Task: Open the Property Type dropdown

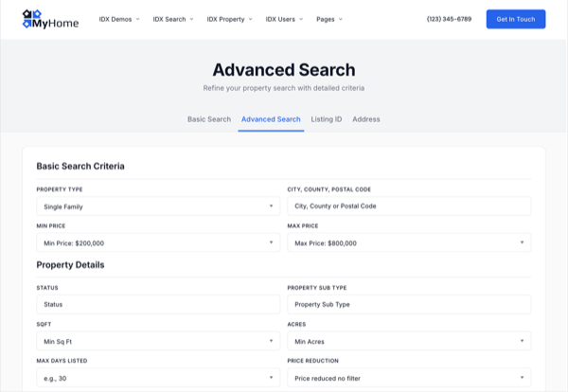Action: coord(158,206)
